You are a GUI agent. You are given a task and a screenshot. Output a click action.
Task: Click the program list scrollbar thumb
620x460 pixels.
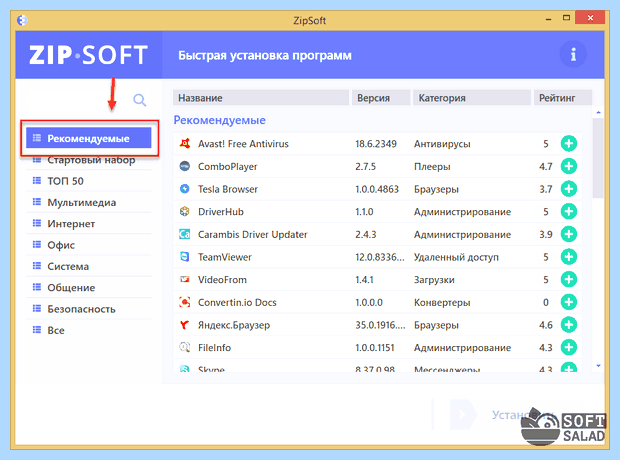click(598, 158)
